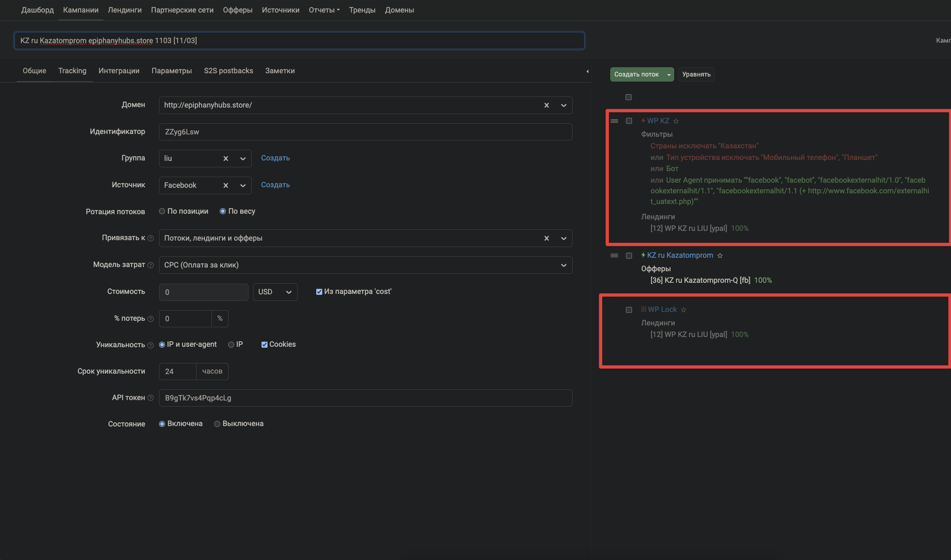Clear the Домен field with the X icon
The height and width of the screenshot is (560, 951).
[x=546, y=105]
